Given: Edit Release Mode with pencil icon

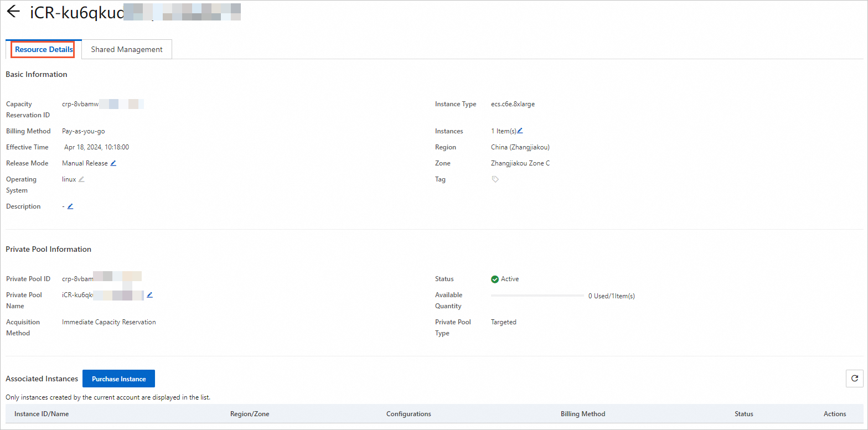Looking at the screenshot, I should click(x=113, y=163).
